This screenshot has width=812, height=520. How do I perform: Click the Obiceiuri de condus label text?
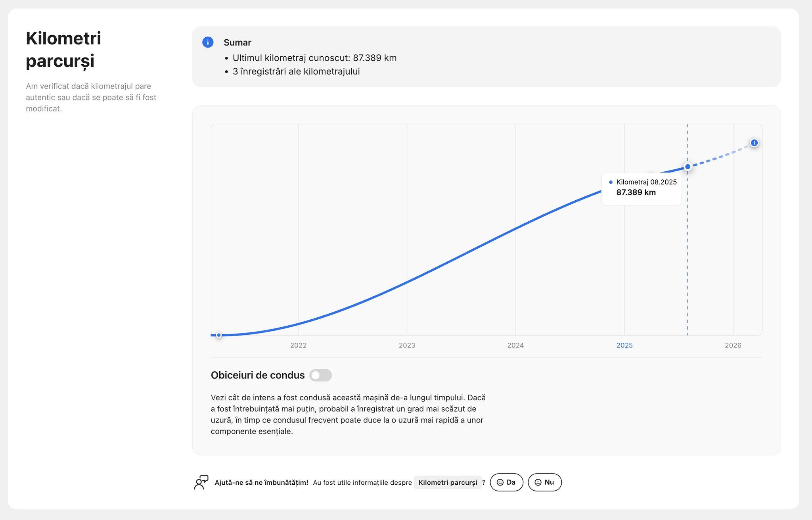pyautogui.click(x=258, y=375)
